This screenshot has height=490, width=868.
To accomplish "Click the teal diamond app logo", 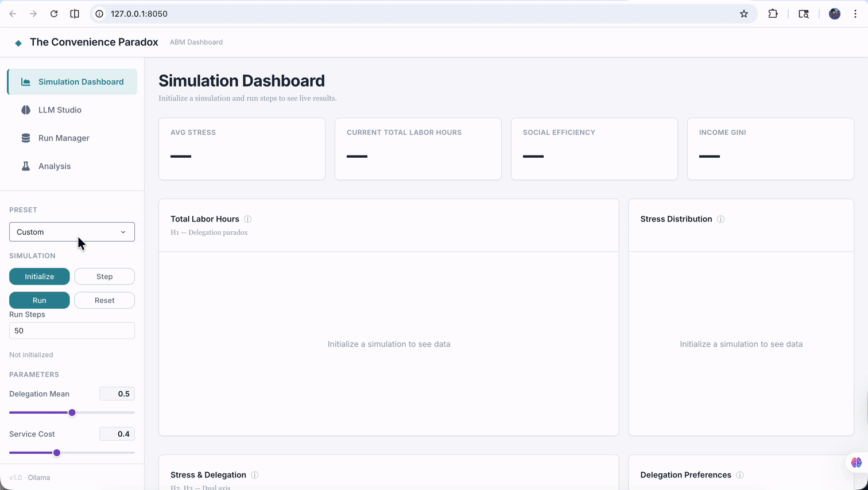I will [18, 43].
